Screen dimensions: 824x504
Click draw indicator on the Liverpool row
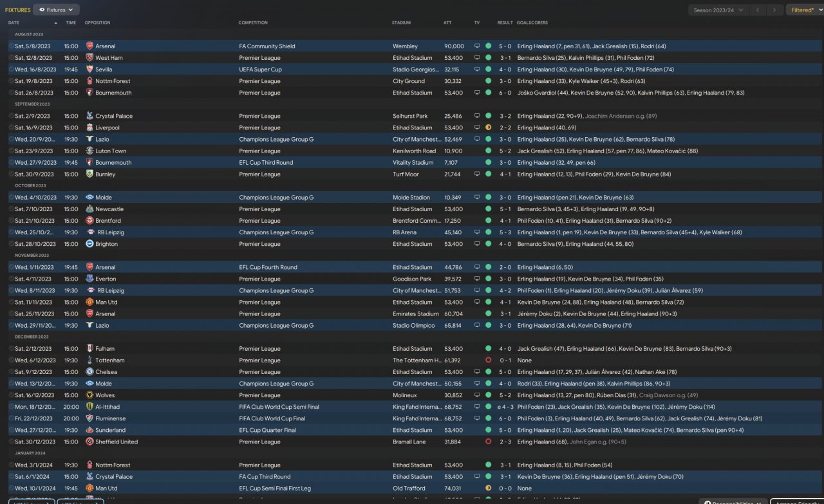[x=488, y=127]
